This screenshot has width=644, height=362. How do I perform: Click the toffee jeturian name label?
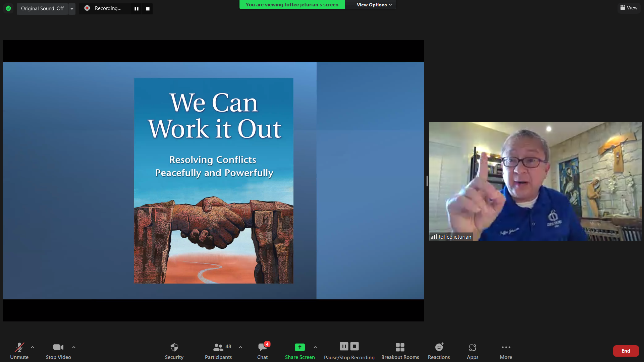tap(455, 237)
